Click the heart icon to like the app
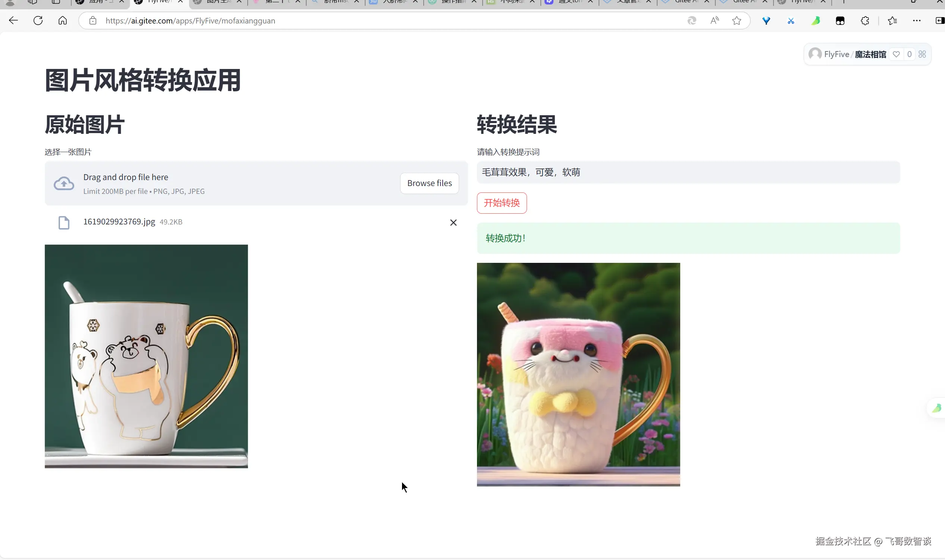The image size is (945, 560). click(x=896, y=54)
